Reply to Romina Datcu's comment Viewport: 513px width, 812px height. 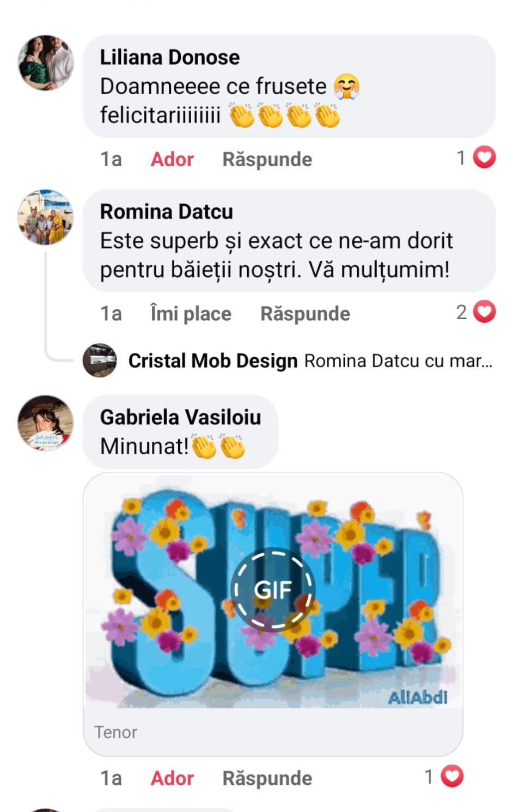305,314
